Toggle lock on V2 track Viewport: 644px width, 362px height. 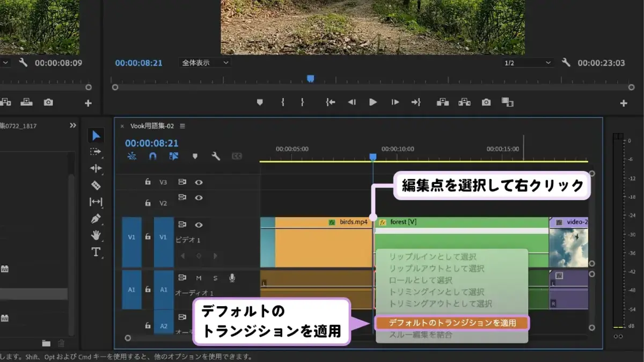click(x=148, y=203)
